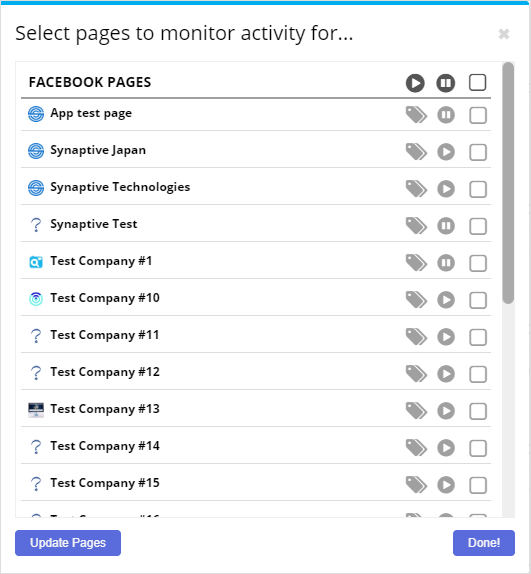Start monitoring Test Company #10

(446, 300)
